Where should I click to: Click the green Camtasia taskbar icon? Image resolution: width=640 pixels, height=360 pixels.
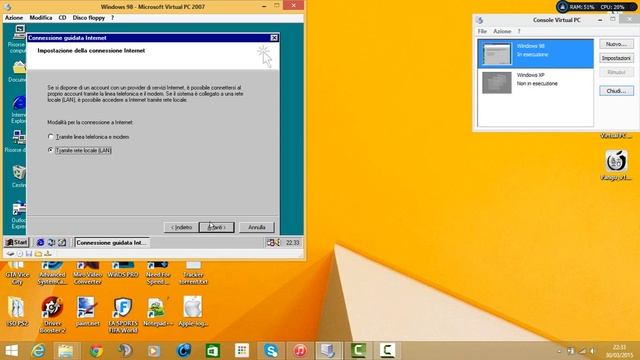[x=358, y=351]
